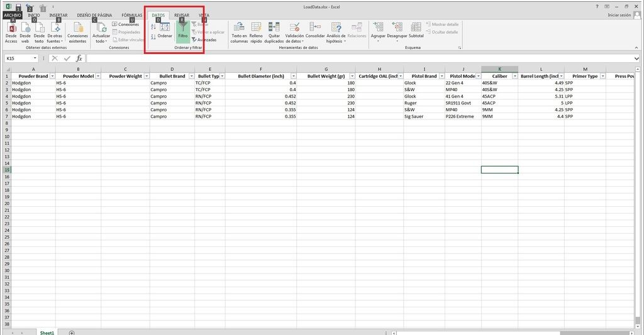Open the Primer Type filter dropdown
This screenshot has height=335, width=644.
pos(602,76)
